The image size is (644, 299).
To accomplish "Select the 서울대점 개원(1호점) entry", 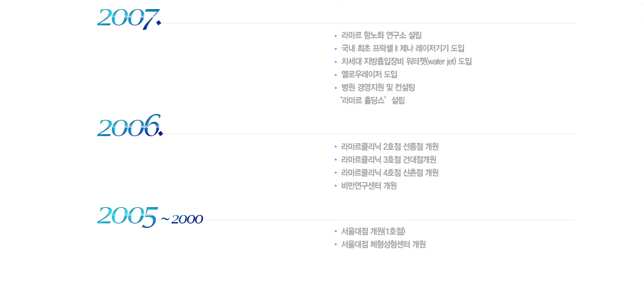I will (378, 231).
